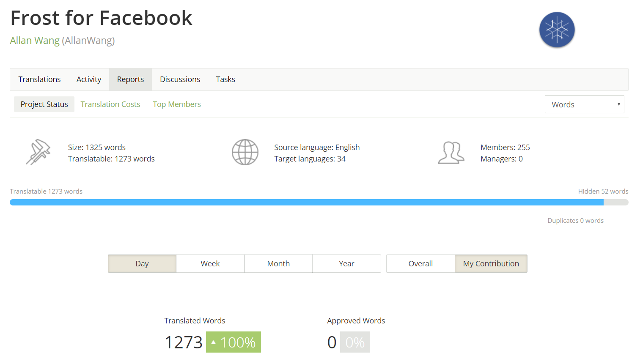Click the 'Translated Words' label
This screenshot has width=640, height=364.
[x=195, y=321]
